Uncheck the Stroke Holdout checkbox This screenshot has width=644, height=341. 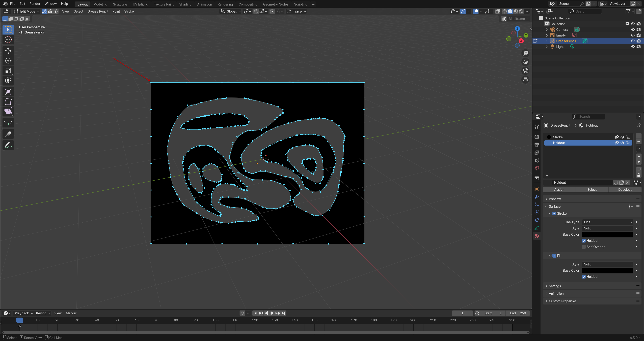click(x=584, y=241)
